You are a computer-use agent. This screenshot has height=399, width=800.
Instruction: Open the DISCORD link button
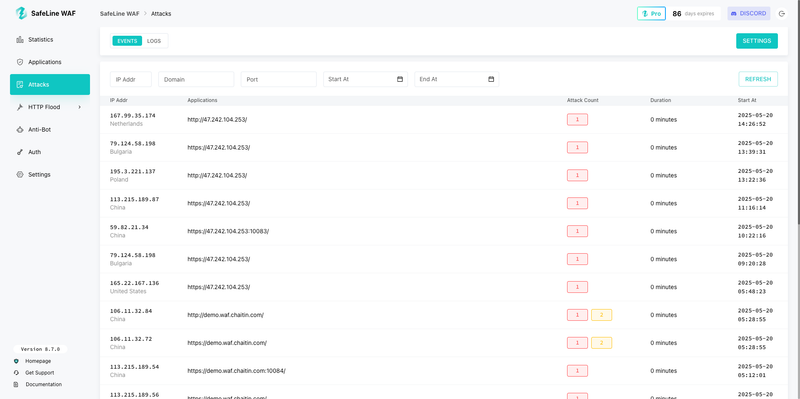click(x=748, y=14)
